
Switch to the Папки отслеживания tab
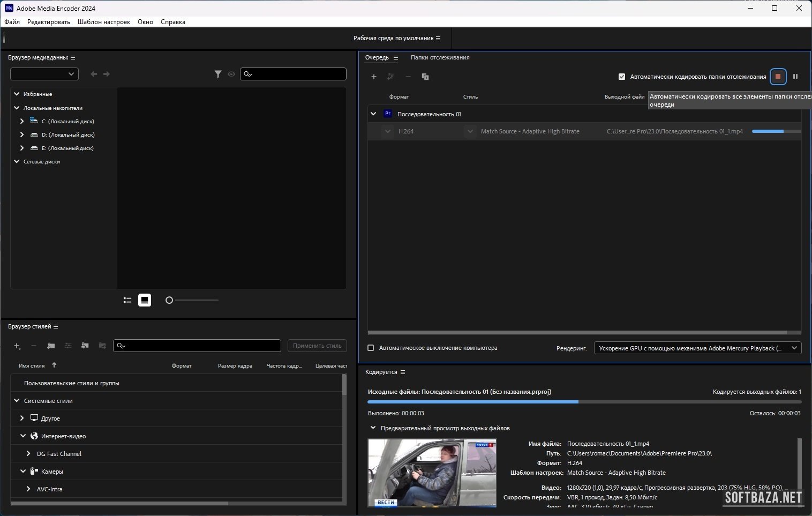pyautogui.click(x=440, y=57)
